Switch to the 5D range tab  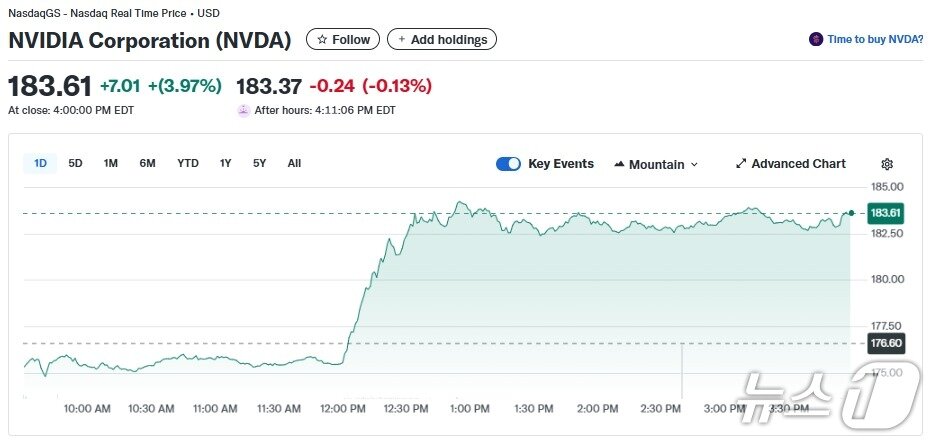[x=75, y=163]
